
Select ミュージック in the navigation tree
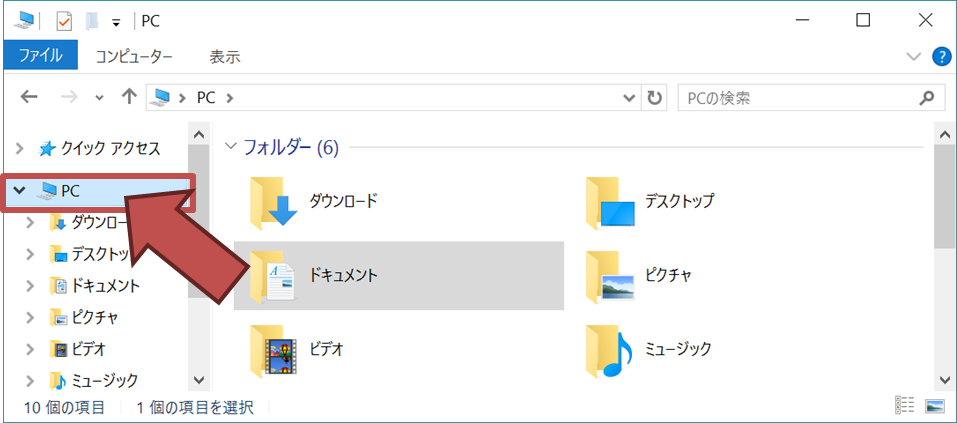(104, 381)
